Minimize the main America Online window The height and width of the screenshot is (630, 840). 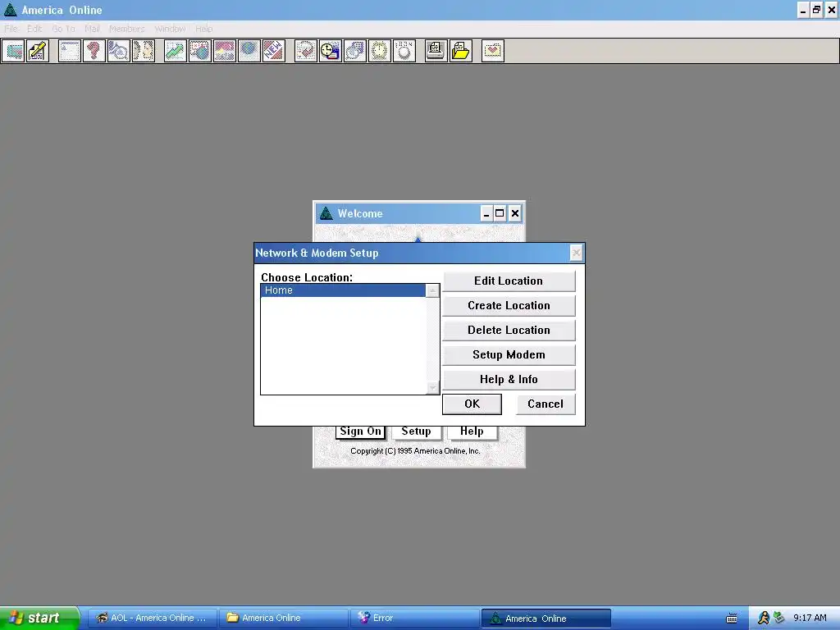[x=803, y=10]
